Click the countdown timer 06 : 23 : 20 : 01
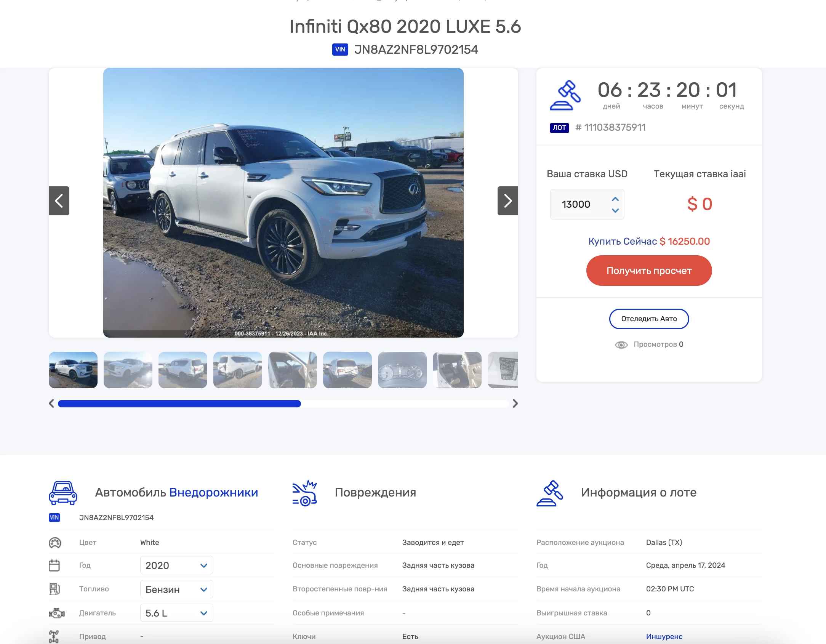 pos(667,90)
